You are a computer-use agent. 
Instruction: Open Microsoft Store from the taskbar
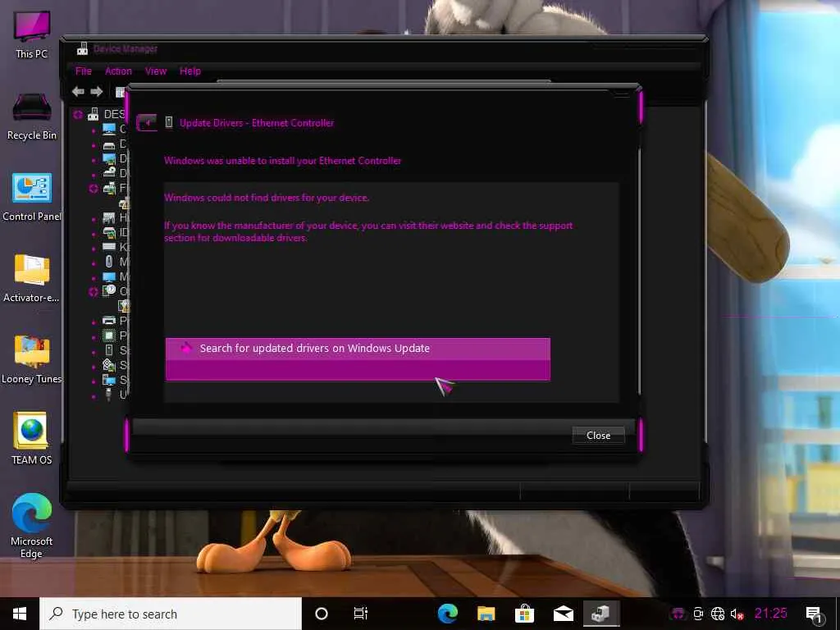tap(524, 614)
